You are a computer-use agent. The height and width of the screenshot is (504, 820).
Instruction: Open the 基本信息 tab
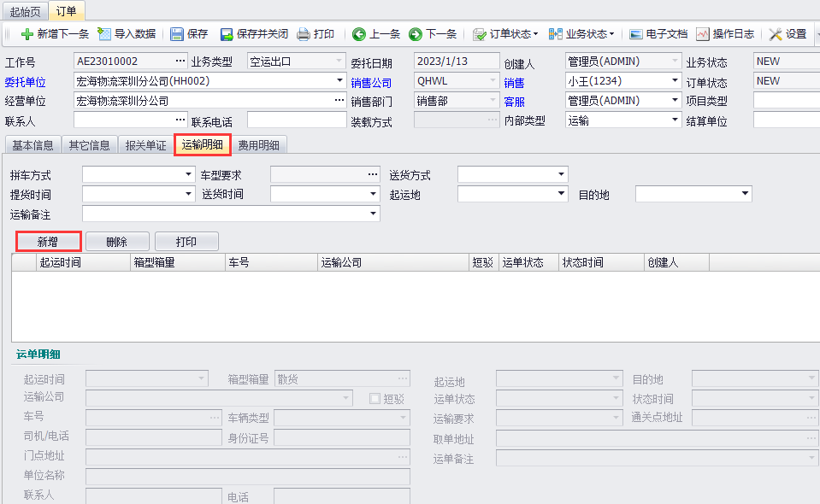[x=33, y=145]
